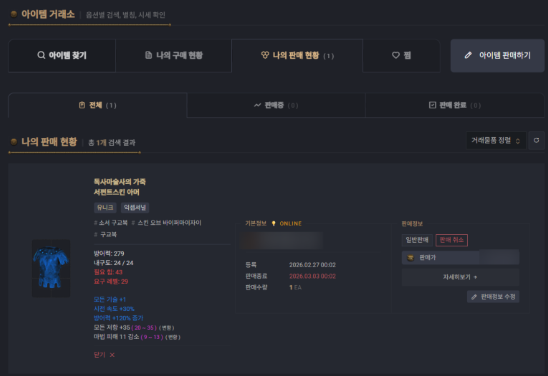Click the red 요구 레벨: 29 line

coord(111,281)
